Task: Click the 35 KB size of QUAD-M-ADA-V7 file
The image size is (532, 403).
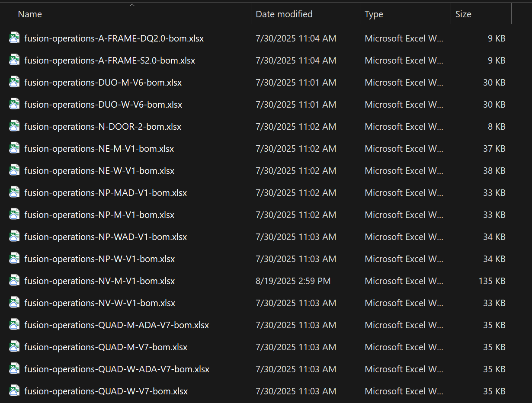Action: click(x=494, y=325)
